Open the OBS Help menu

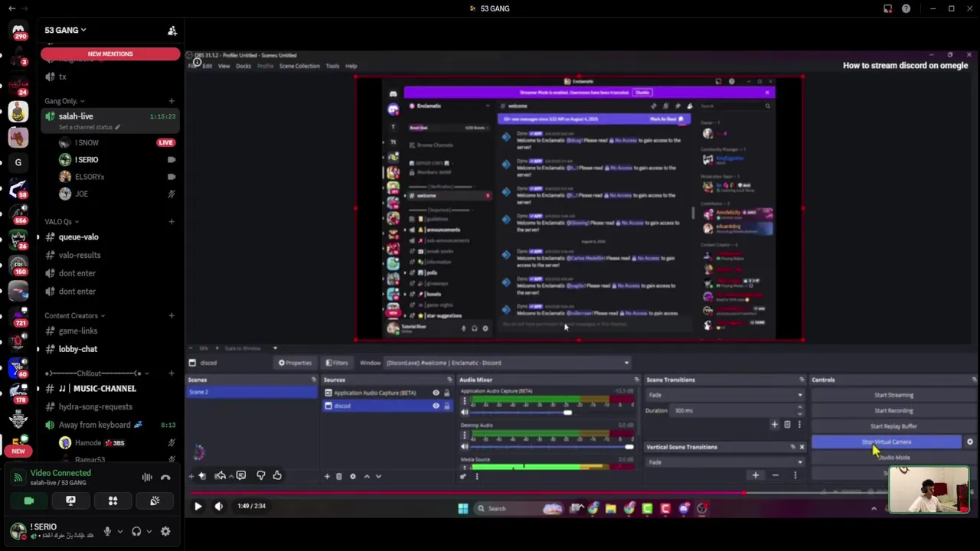(x=351, y=66)
